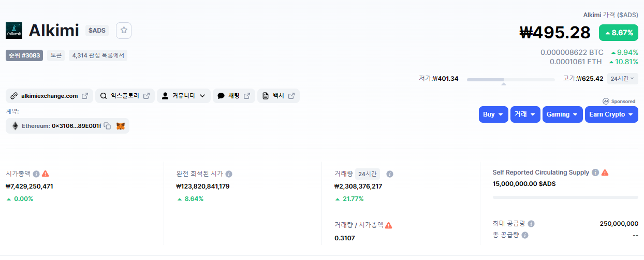Open the info icon beside 완전 희석된 시가

click(229, 174)
